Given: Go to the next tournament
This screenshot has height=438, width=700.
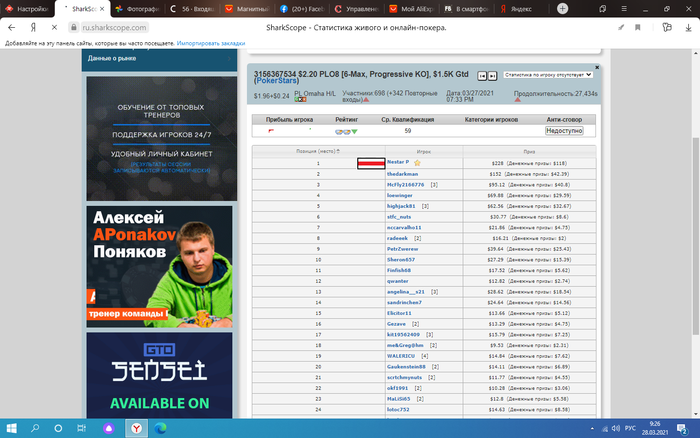Looking at the screenshot, I should (x=492, y=76).
